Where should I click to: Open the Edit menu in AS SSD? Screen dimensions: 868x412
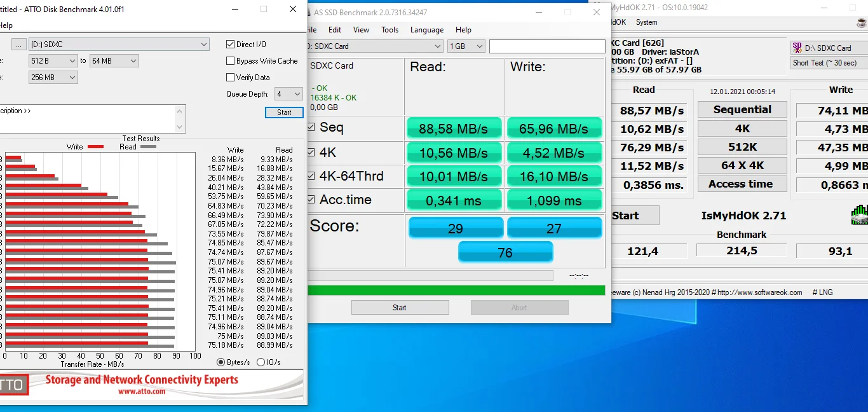335,30
